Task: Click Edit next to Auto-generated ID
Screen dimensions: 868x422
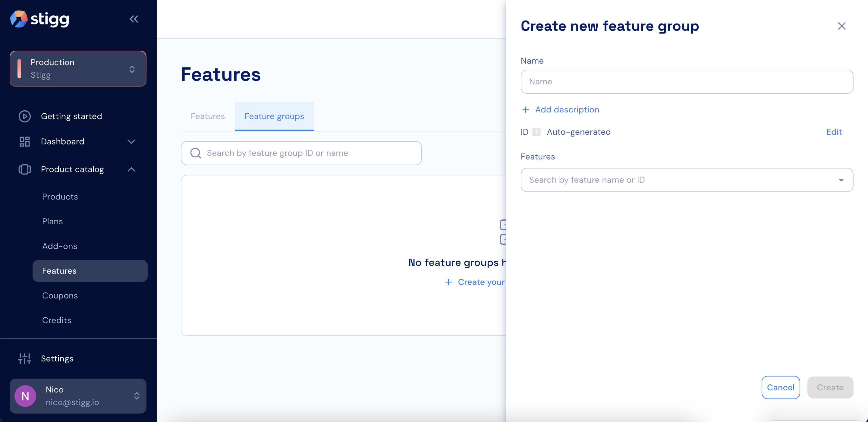Action: pyautogui.click(x=834, y=132)
